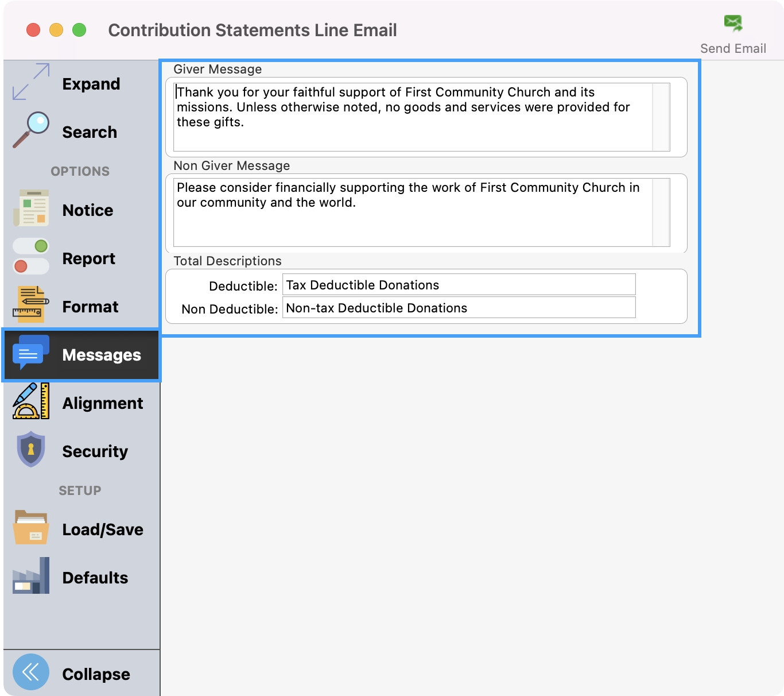
Task: Click the Collapse text label
Action: click(x=96, y=674)
